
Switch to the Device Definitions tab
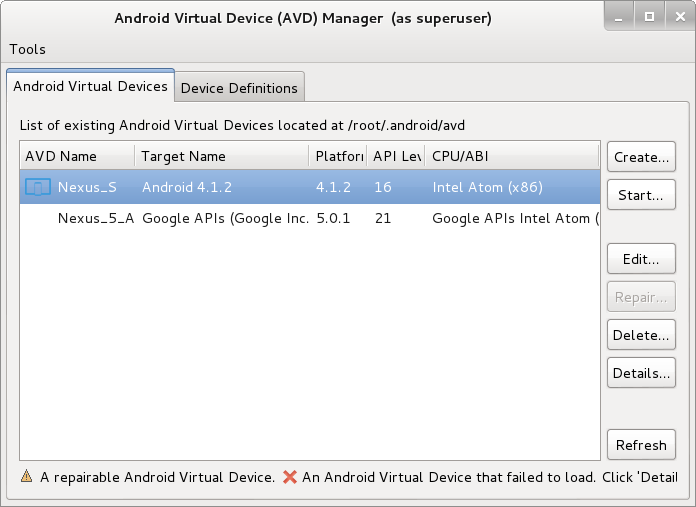pyautogui.click(x=239, y=88)
